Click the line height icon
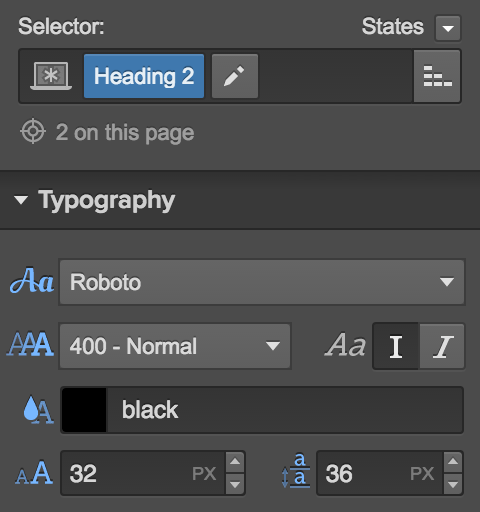 click(x=296, y=471)
